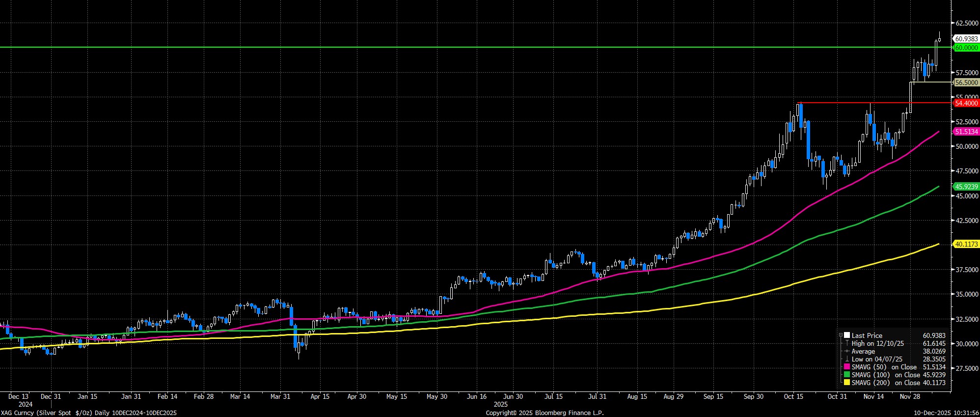Click the yellow SMAVG (200) legend swatch

point(847,383)
